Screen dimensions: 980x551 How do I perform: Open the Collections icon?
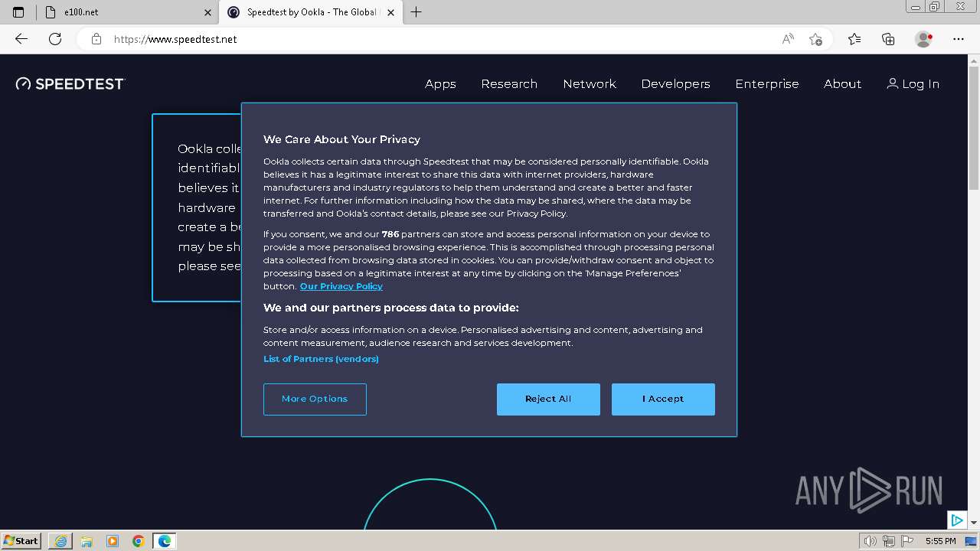(x=888, y=39)
